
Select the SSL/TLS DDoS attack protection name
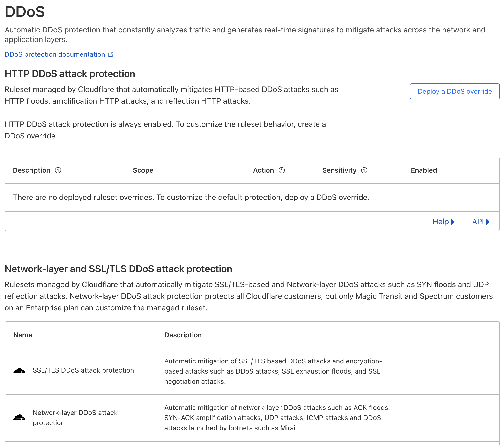point(83,370)
